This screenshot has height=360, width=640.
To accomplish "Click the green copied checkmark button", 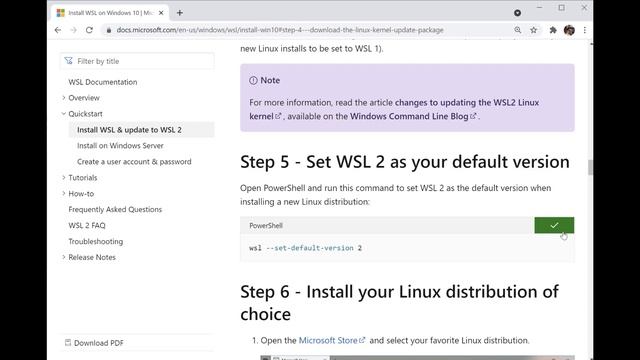I will coord(554,225).
